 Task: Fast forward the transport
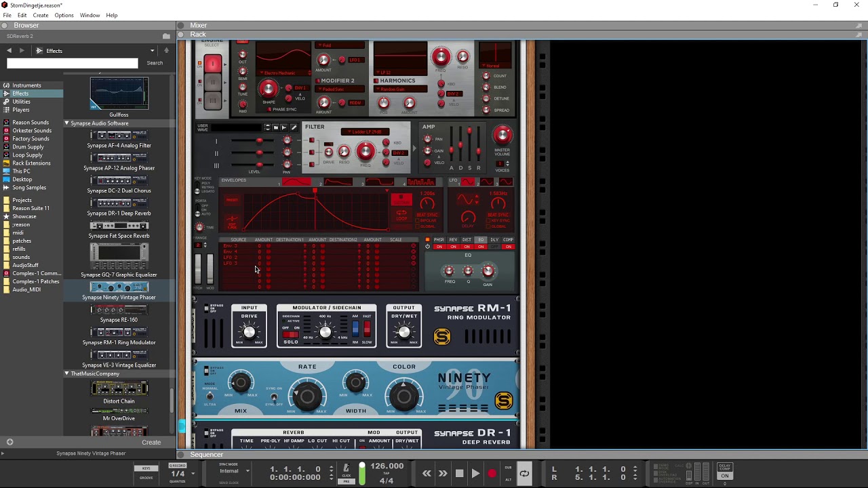click(443, 474)
